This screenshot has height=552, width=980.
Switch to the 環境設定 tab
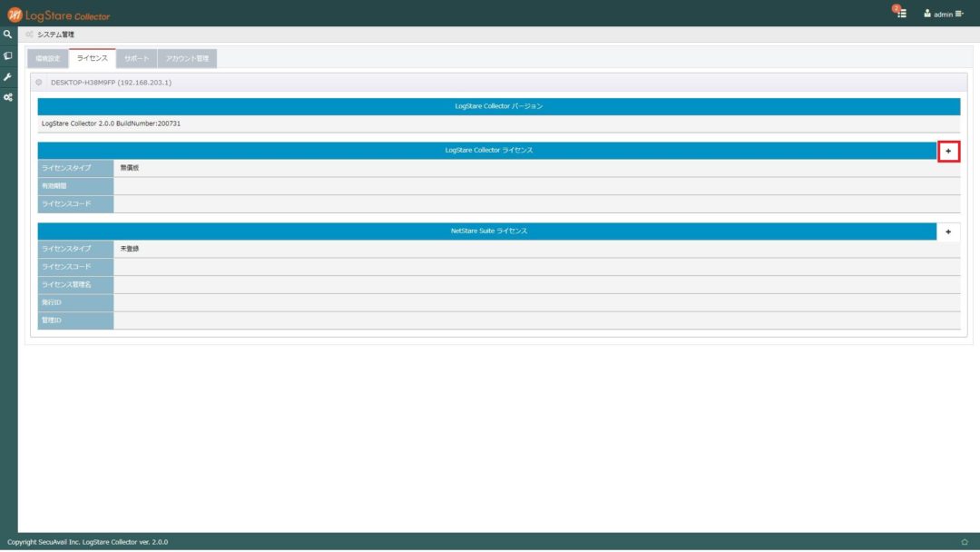[47, 58]
